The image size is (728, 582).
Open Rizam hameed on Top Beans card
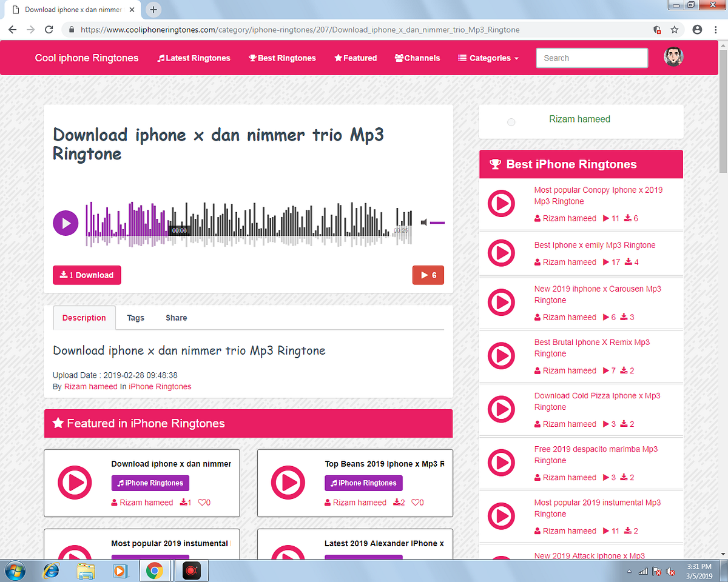(x=356, y=503)
